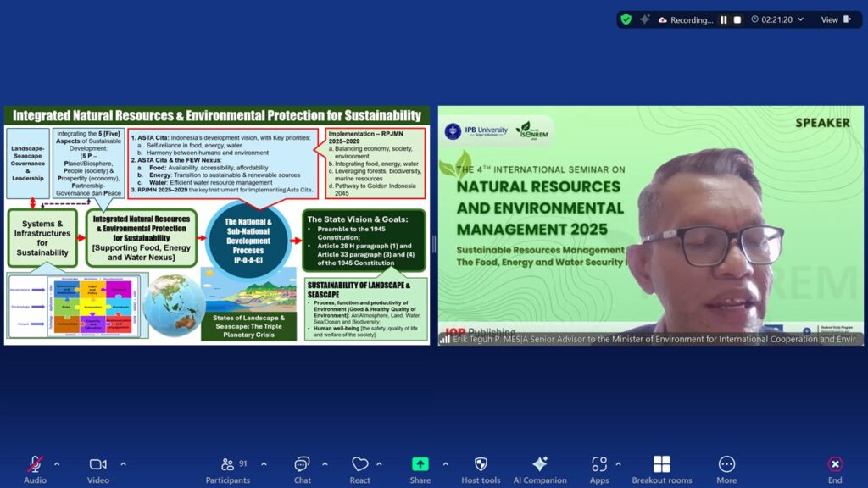868x488 pixels.
Task: Open the More options menu
Action: pyautogui.click(x=726, y=465)
